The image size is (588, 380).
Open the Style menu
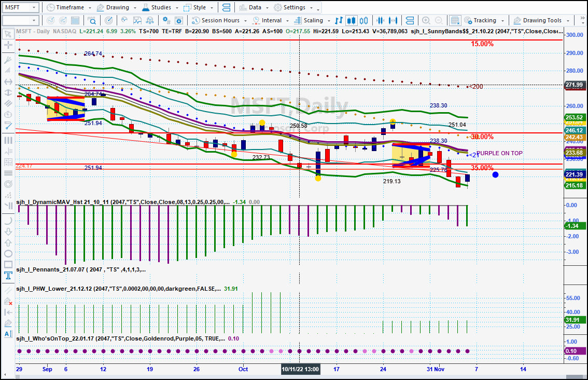(199, 7)
